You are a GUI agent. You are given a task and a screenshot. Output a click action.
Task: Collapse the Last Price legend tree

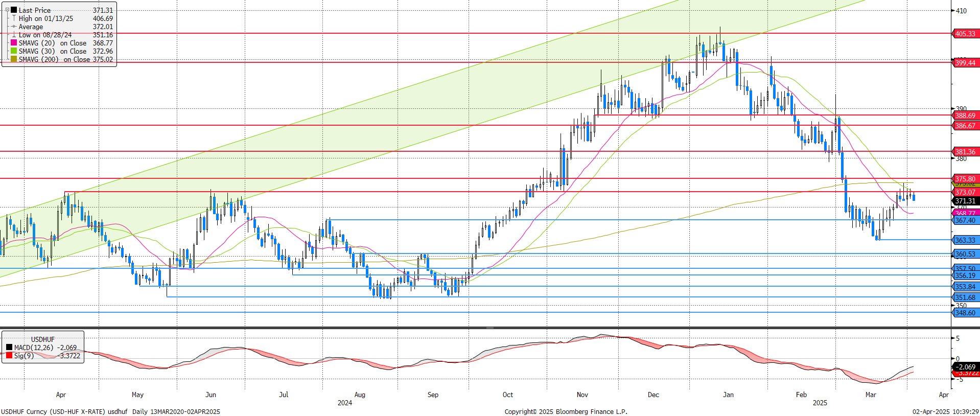[x=7, y=10]
